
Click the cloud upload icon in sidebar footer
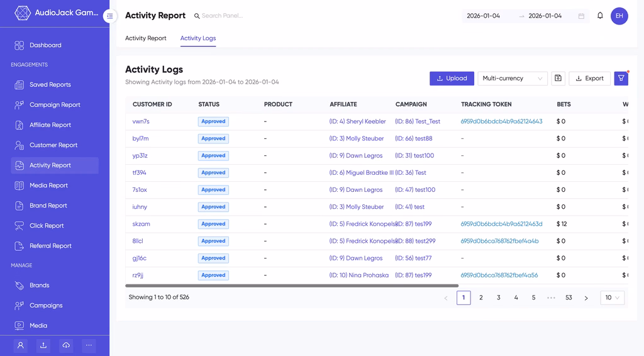(66, 345)
